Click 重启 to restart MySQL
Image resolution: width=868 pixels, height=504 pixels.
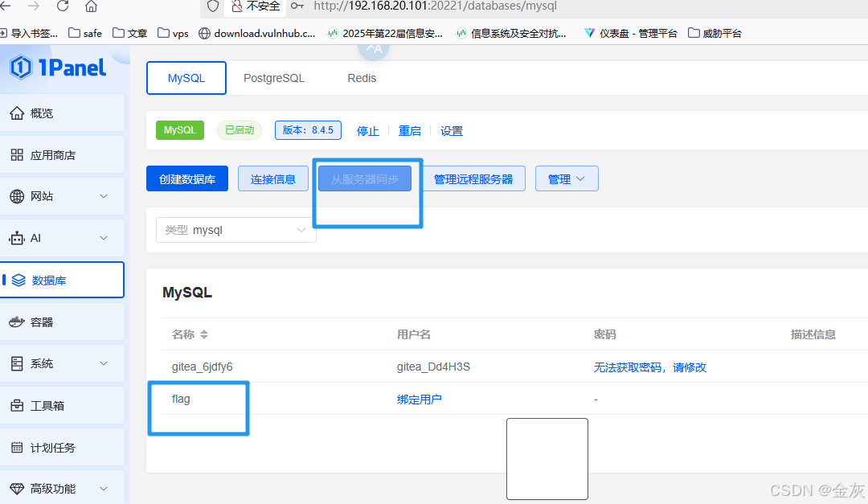[410, 131]
